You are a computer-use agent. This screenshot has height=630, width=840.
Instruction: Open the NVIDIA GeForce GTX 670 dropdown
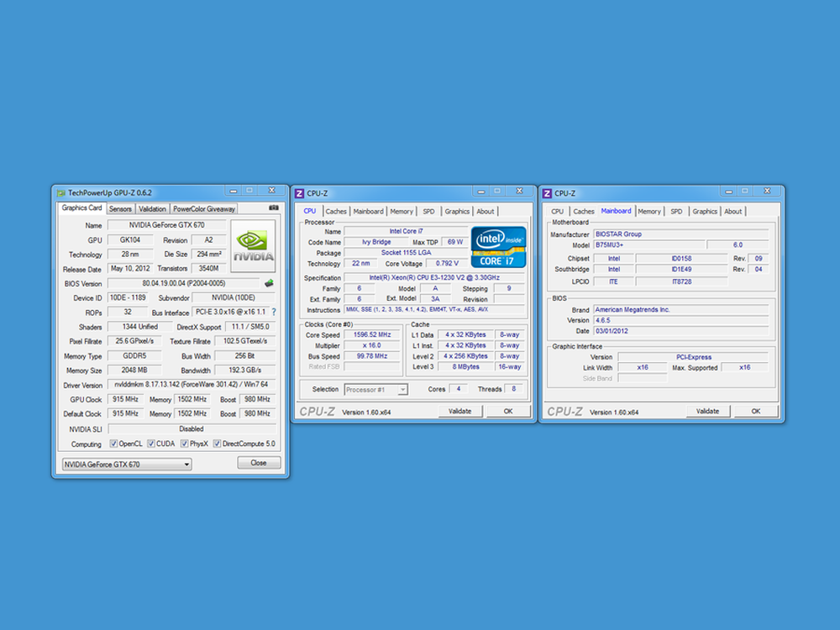pyautogui.click(x=127, y=465)
